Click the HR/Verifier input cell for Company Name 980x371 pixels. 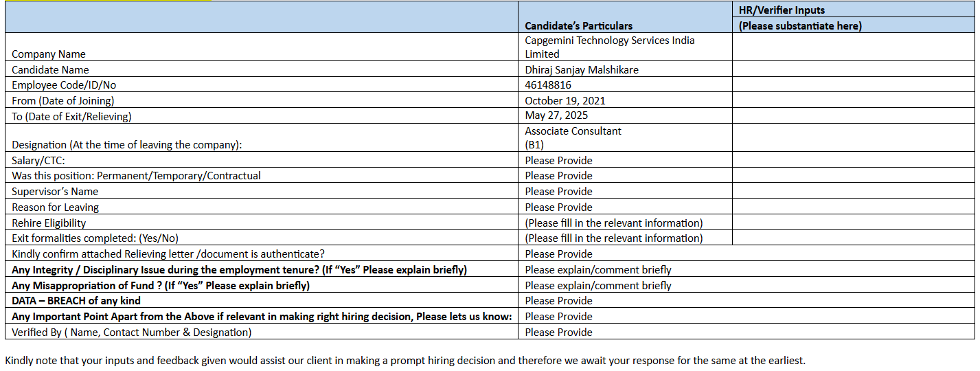pos(853,47)
